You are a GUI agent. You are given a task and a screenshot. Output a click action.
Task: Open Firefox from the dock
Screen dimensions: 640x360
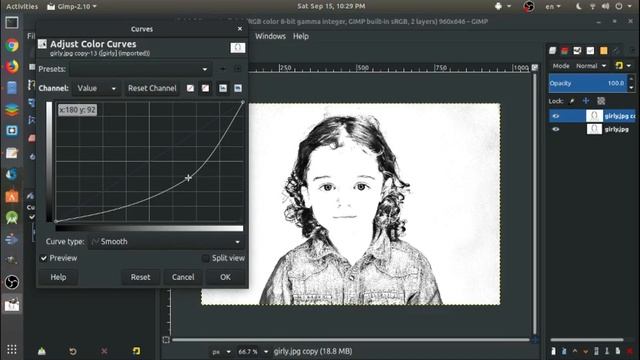point(12,66)
